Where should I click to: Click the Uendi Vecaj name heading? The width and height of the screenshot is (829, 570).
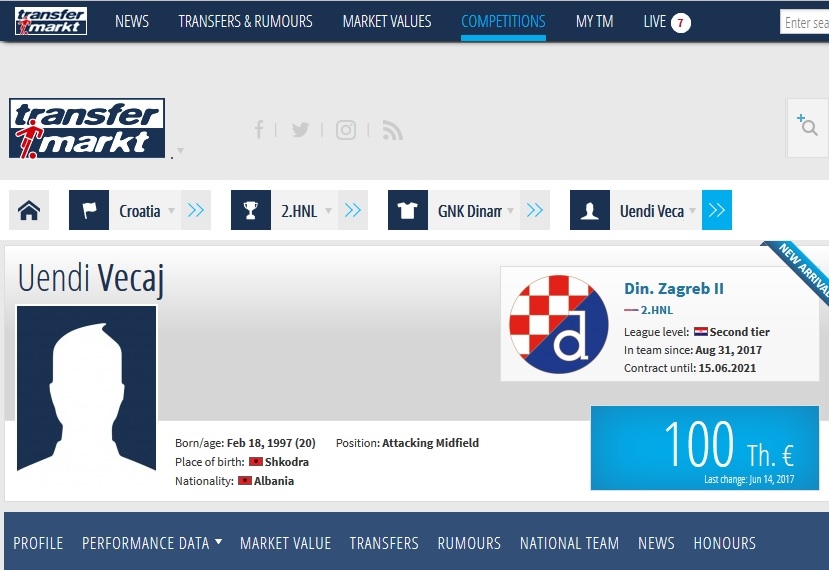(91, 278)
